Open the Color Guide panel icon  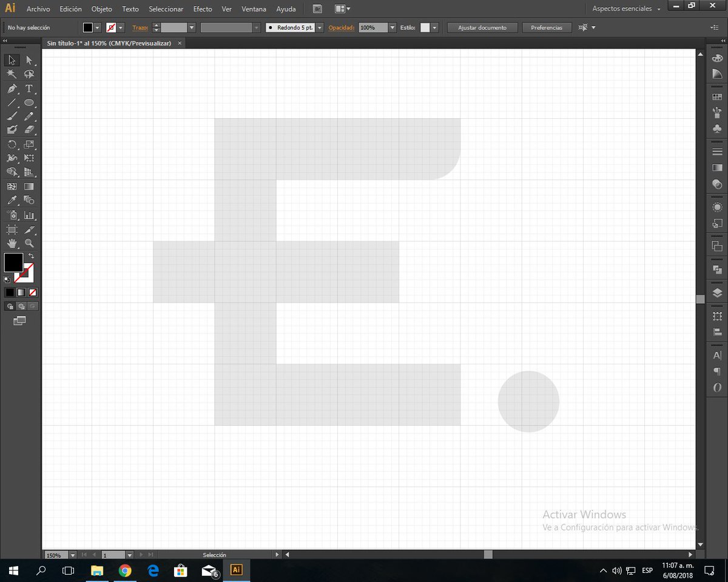[717, 74]
